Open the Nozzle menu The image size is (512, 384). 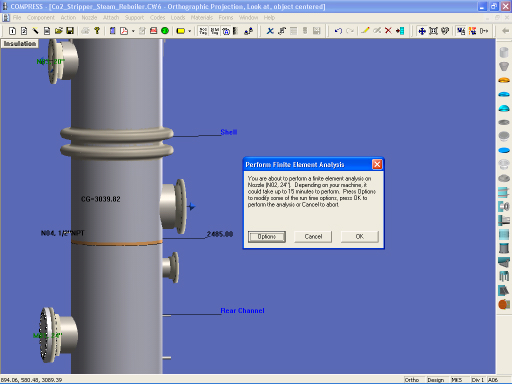click(89, 18)
